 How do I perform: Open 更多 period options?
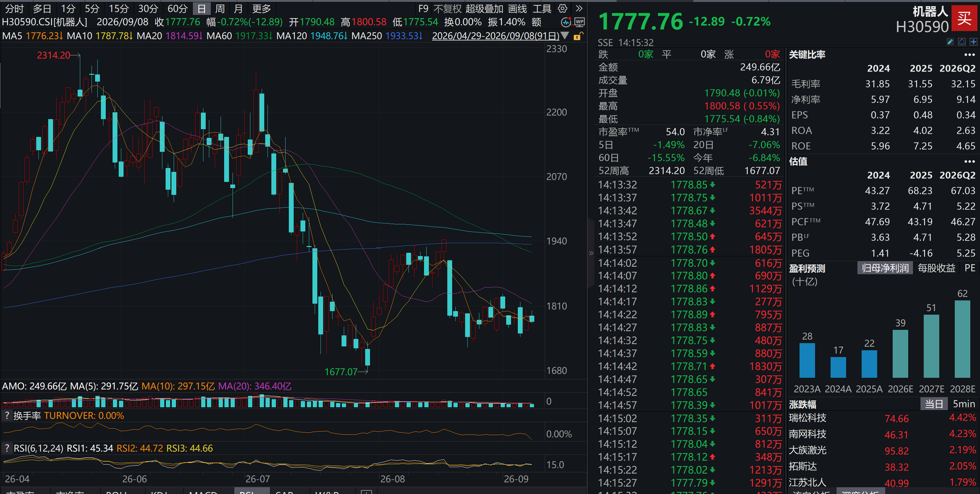(261, 8)
